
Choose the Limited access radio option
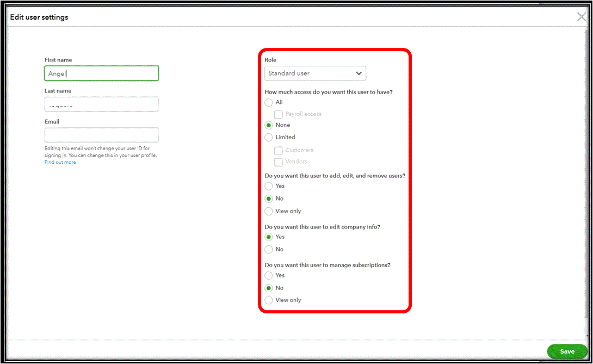click(269, 137)
